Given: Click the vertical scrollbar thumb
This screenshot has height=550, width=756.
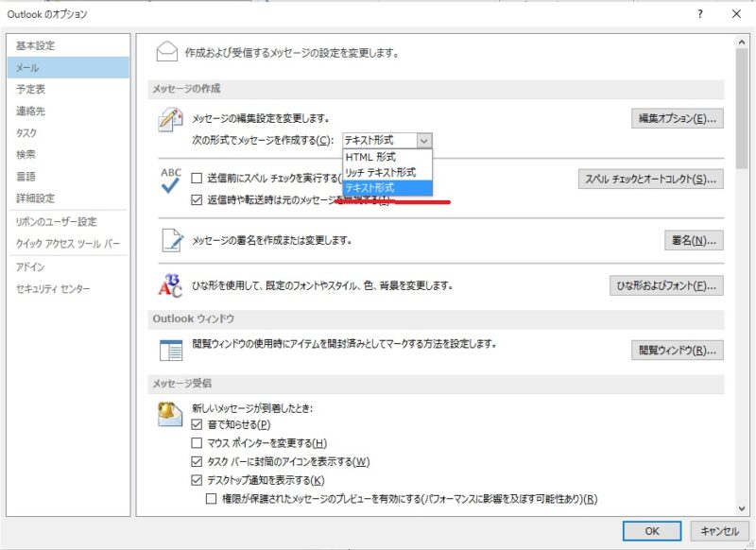Looking at the screenshot, I should coord(742,109).
